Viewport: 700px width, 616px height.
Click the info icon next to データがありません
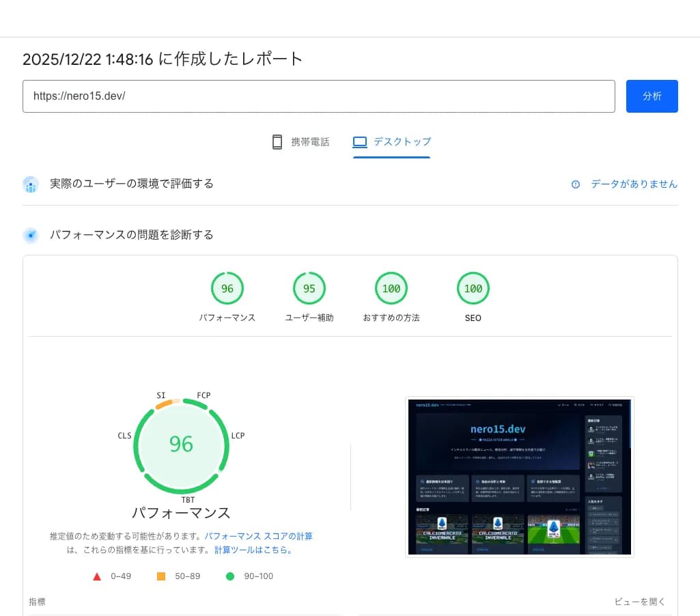tap(576, 184)
